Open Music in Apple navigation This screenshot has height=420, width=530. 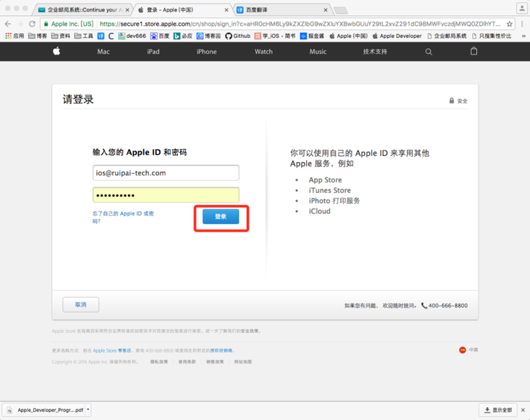point(318,51)
